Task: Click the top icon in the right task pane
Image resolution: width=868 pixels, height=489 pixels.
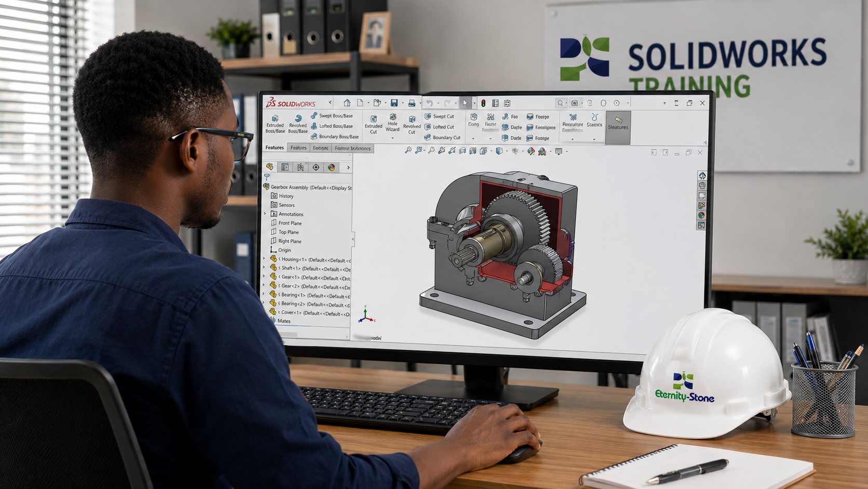Action: [702, 176]
